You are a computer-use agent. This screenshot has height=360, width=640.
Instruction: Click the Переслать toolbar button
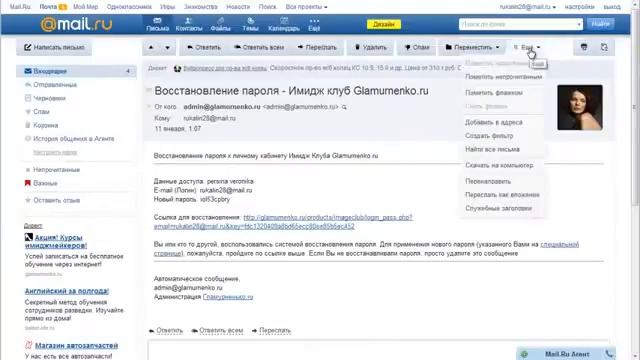(x=317, y=47)
